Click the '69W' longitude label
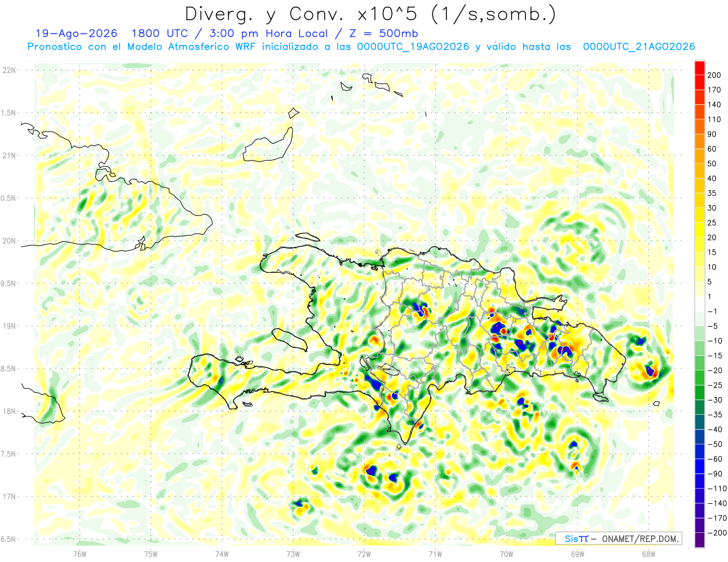This screenshot has height=562, width=728. pyautogui.click(x=578, y=554)
